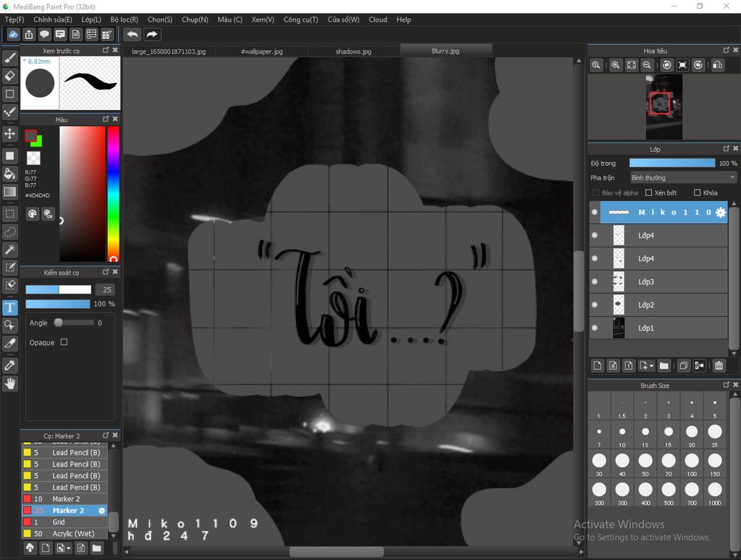
Task: Enable the Opaque checkbox
Action: pos(64,341)
